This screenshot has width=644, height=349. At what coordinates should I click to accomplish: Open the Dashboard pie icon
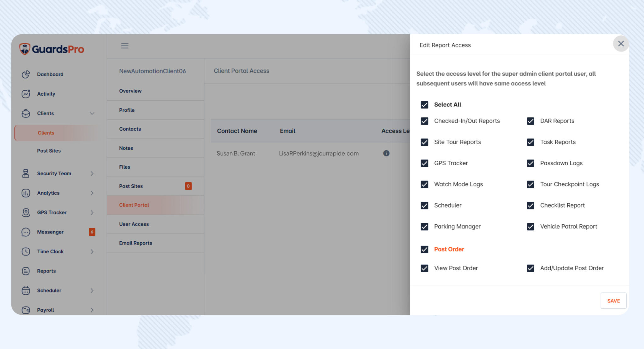pyautogui.click(x=26, y=74)
